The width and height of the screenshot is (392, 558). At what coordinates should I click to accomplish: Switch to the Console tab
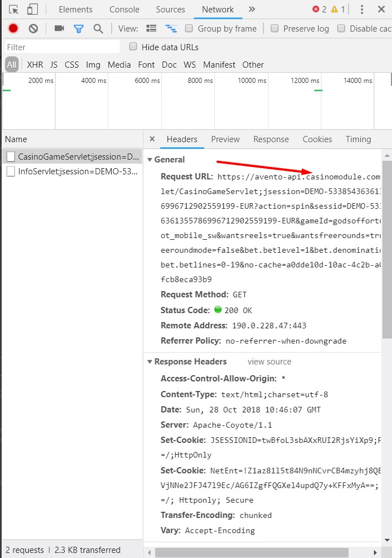(x=124, y=10)
